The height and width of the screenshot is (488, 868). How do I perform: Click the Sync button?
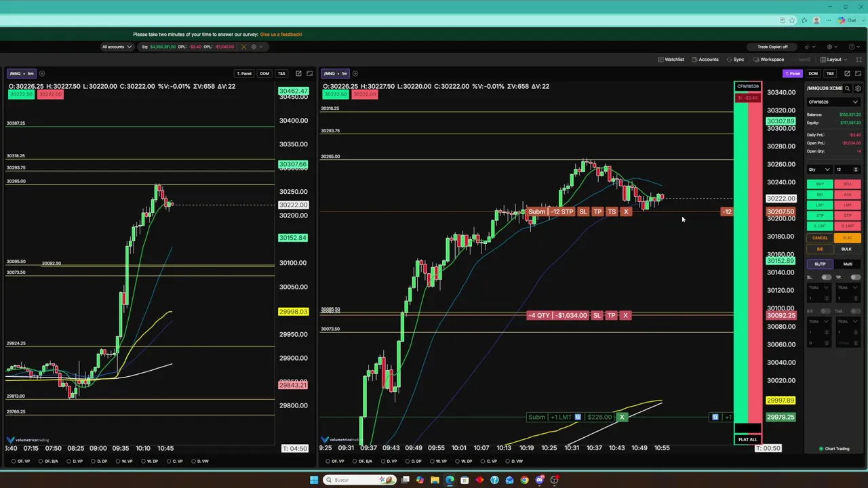(x=736, y=60)
